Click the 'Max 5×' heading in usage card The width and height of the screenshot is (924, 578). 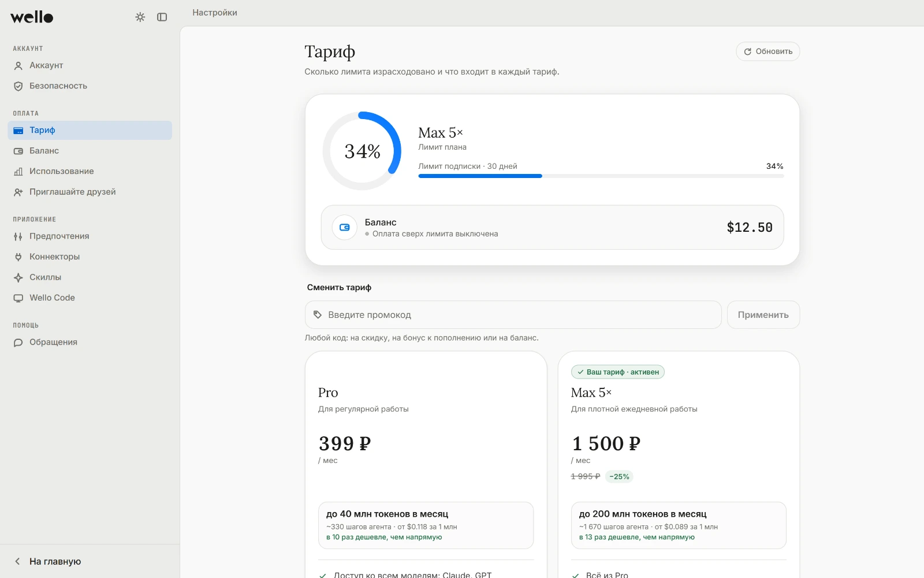(x=441, y=133)
